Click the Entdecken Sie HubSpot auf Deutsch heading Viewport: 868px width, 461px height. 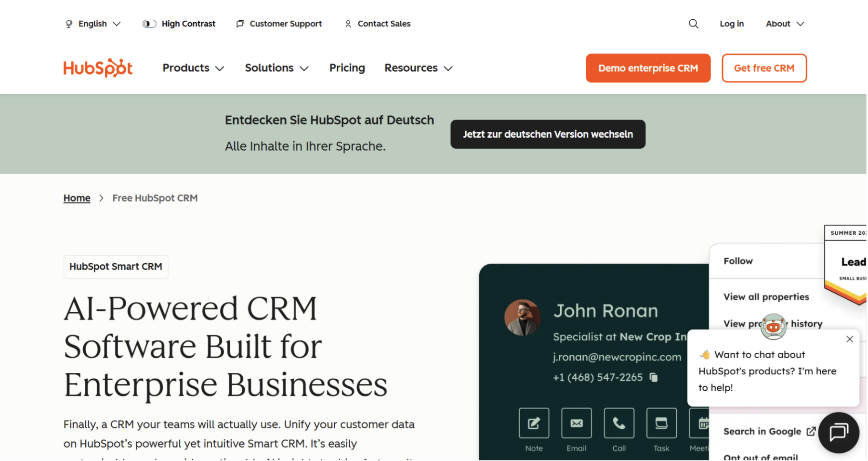(329, 120)
